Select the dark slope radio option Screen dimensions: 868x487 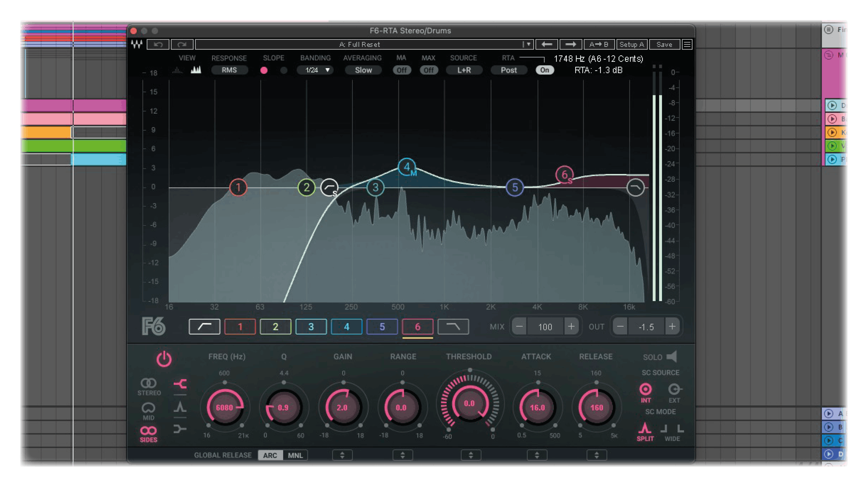point(284,70)
